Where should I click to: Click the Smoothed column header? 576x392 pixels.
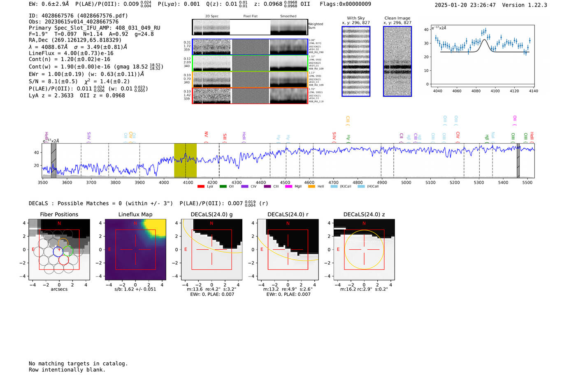pyautogui.click(x=288, y=16)
